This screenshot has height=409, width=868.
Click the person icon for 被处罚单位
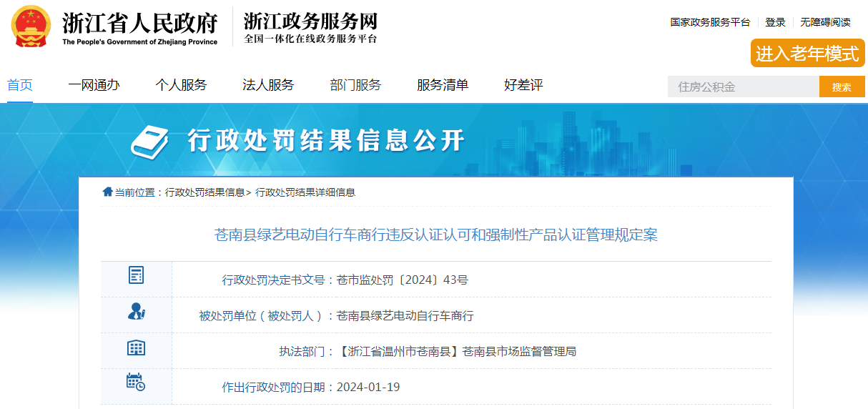pyautogui.click(x=136, y=311)
